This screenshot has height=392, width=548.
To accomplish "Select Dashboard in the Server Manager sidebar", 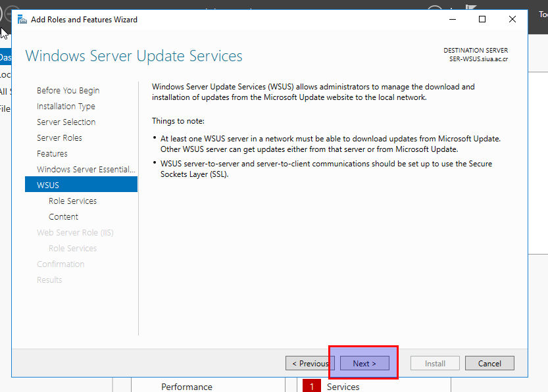I will (5, 57).
